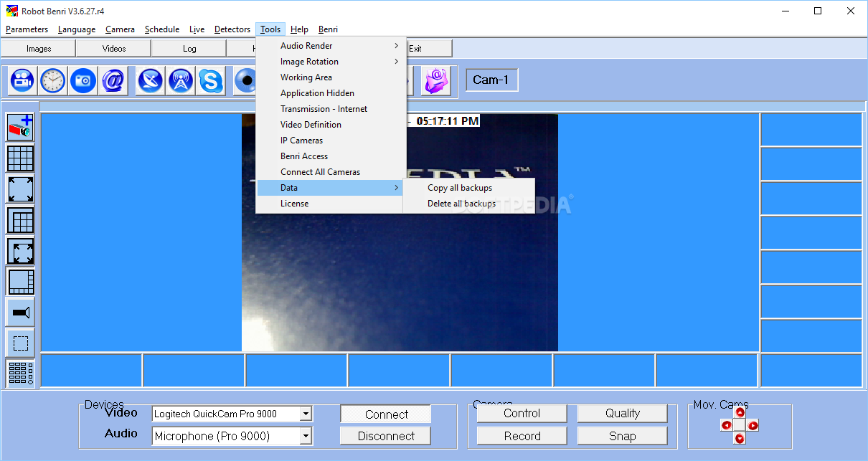Open the Parameters menu

27,29
